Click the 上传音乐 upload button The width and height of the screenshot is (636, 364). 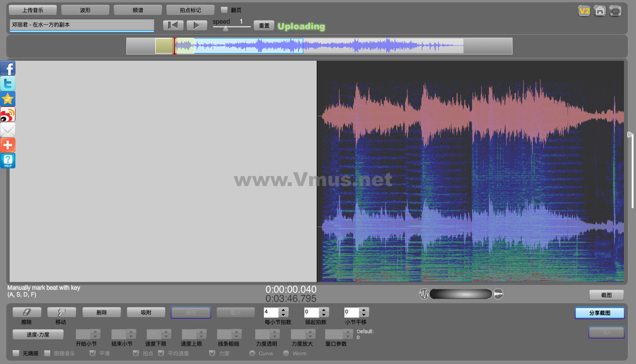pos(33,10)
